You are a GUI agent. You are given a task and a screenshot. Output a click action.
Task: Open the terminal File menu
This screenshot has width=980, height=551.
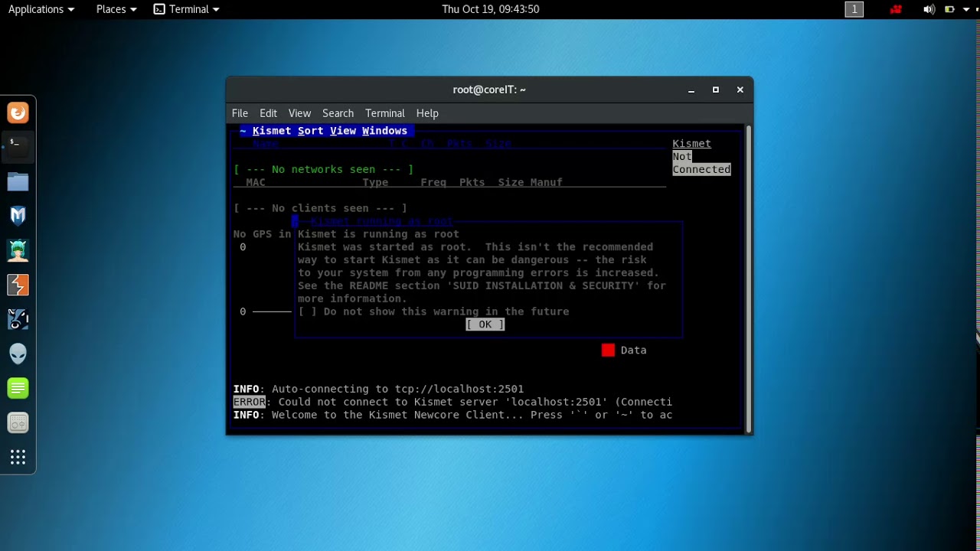pos(240,113)
